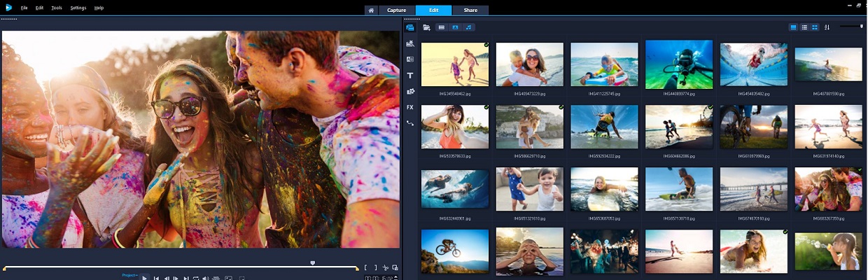This screenshot has height=280, width=868.
Task: Click the Import Media Files folder icon
Action: [426, 27]
